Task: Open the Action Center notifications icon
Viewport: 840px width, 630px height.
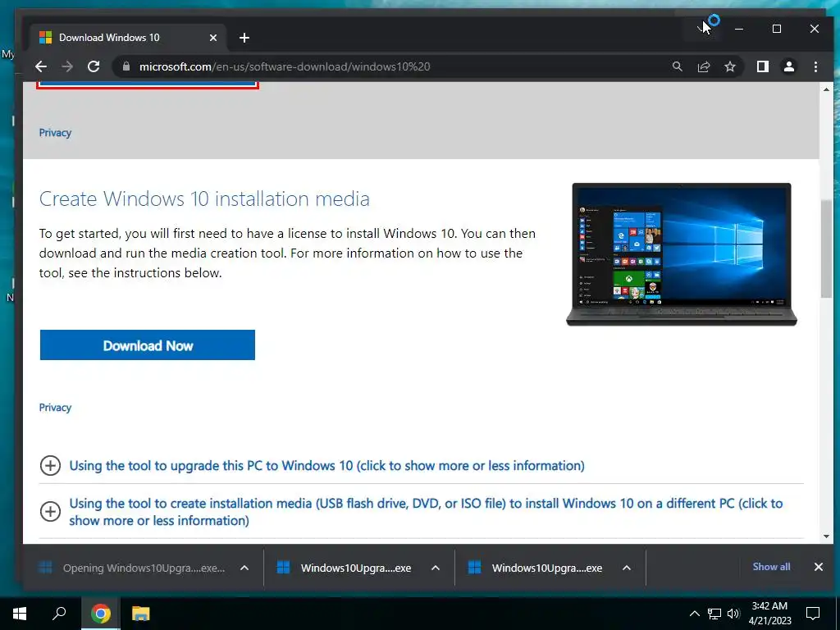Action: pyautogui.click(x=813, y=614)
